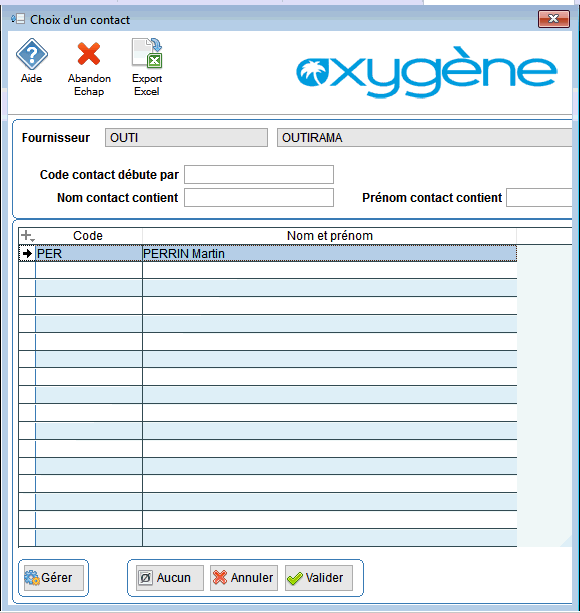Focus the Code contact débute par field
Image resolution: width=580 pixels, height=613 pixels.
259,174
